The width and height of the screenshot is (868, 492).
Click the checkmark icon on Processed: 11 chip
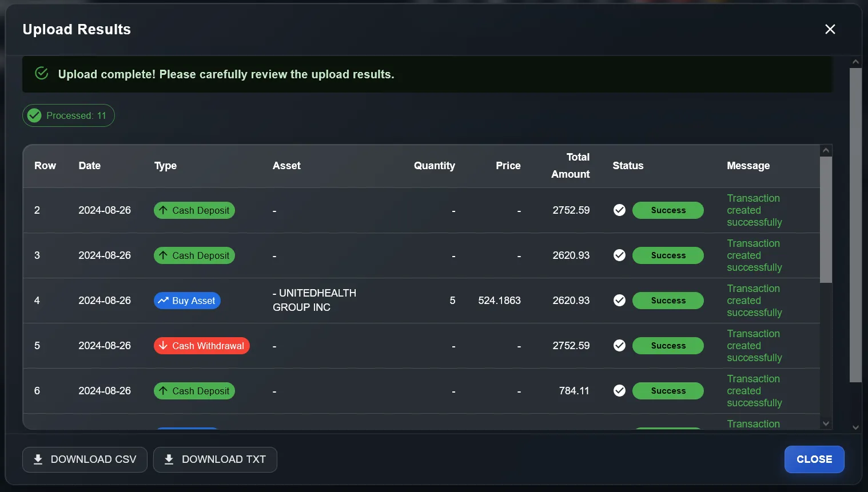pyautogui.click(x=34, y=115)
